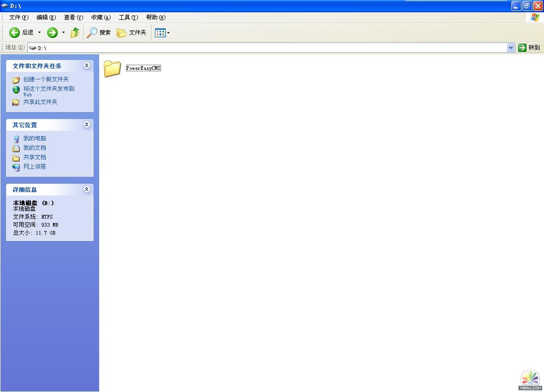Click 创建一个新文件夹 link
544x392 pixels.
pyautogui.click(x=46, y=79)
